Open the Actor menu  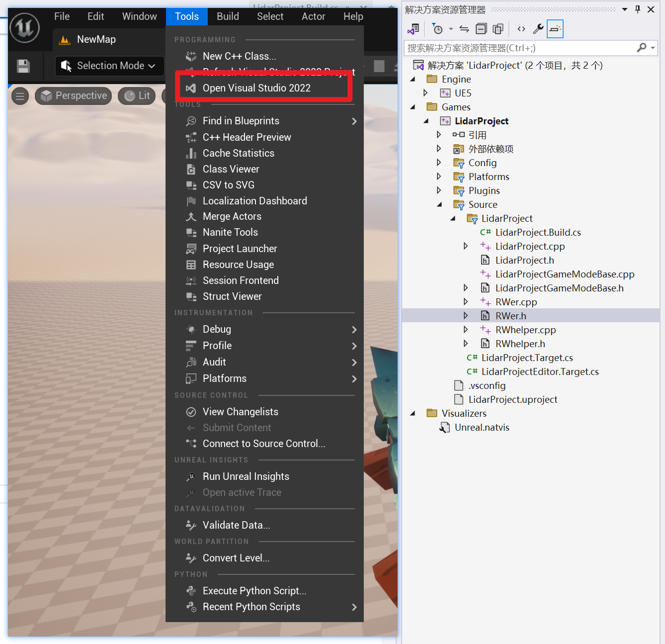pos(314,16)
